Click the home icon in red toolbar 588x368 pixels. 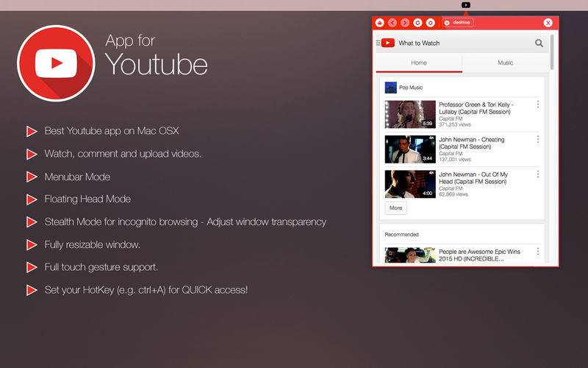pyautogui.click(x=379, y=23)
